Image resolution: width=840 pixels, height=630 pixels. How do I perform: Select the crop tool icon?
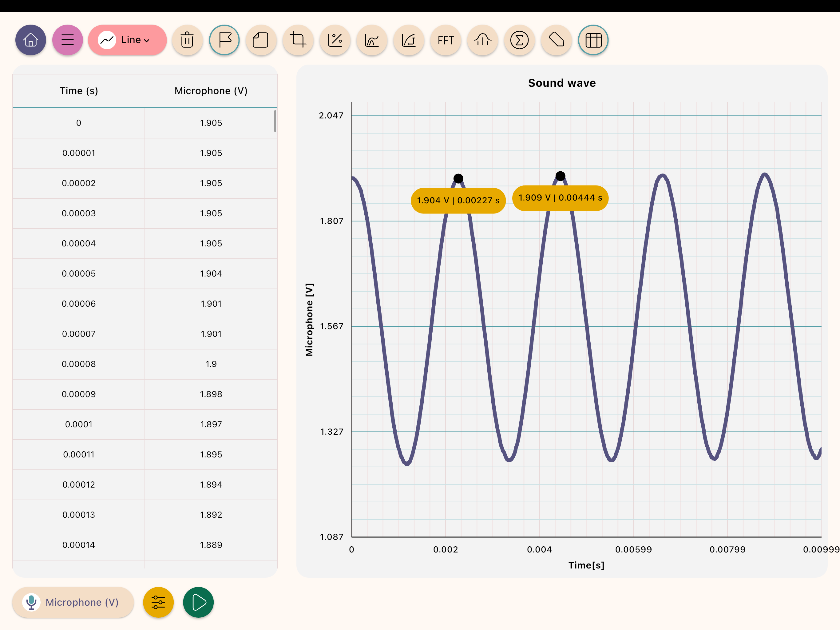298,40
